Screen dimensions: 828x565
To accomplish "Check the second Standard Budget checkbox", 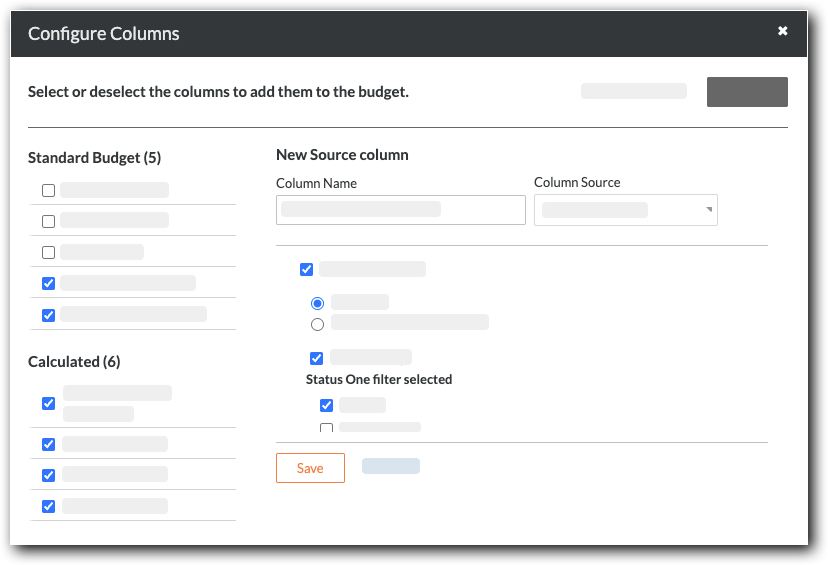I will 48,221.
